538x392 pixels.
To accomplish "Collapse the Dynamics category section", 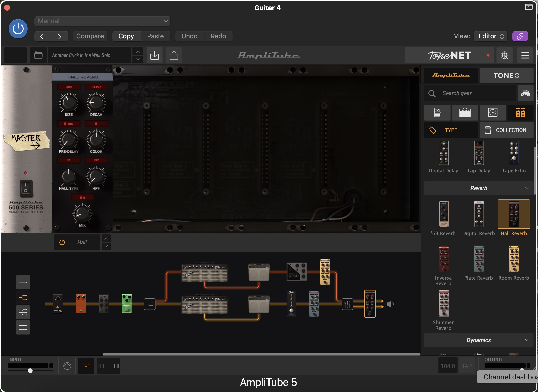I will click(479, 340).
